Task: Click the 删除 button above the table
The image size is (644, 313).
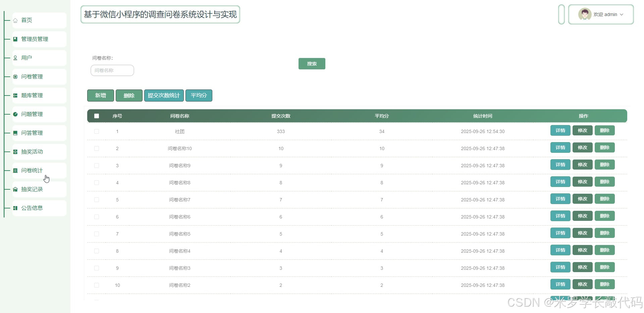Action: click(129, 96)
